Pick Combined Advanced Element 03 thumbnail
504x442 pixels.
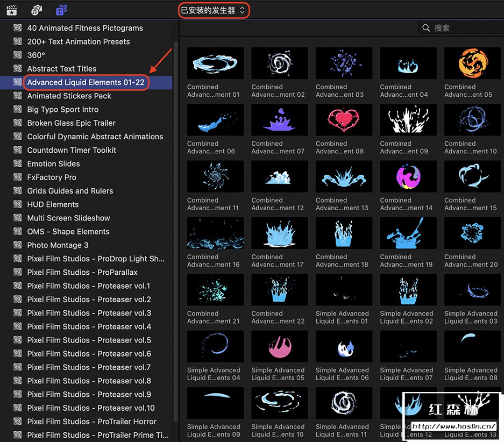point(344,63)
